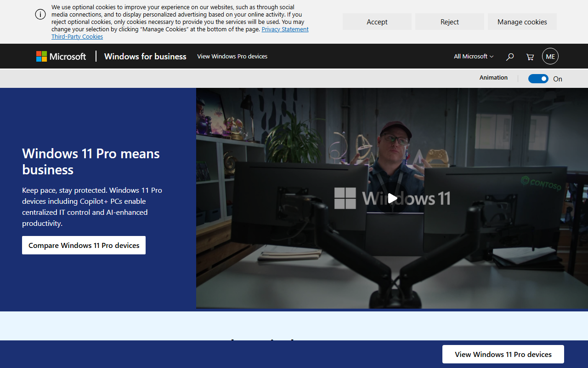
Task: Click the Windows 11 Pro means business heading
Action: tap(91, 161)
